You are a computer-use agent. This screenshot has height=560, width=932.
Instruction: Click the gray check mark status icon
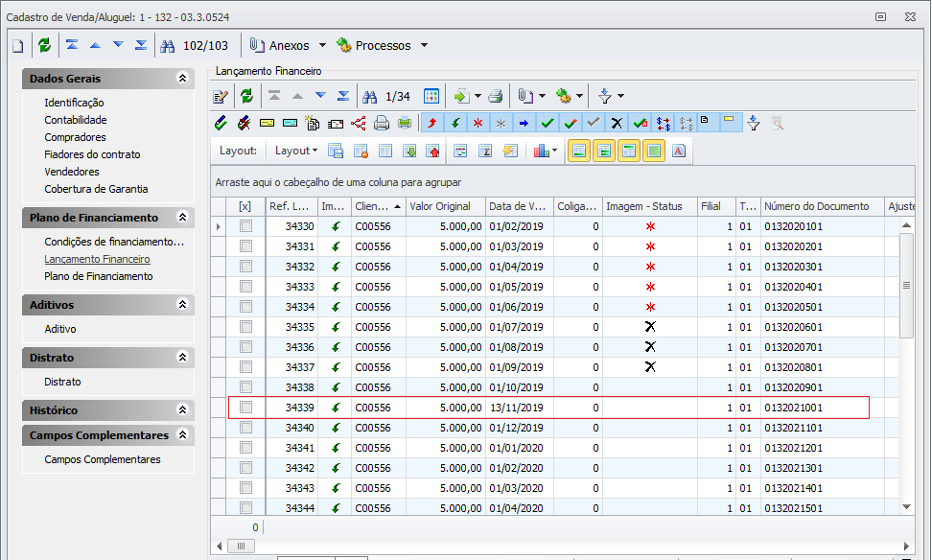pos(594,123)
